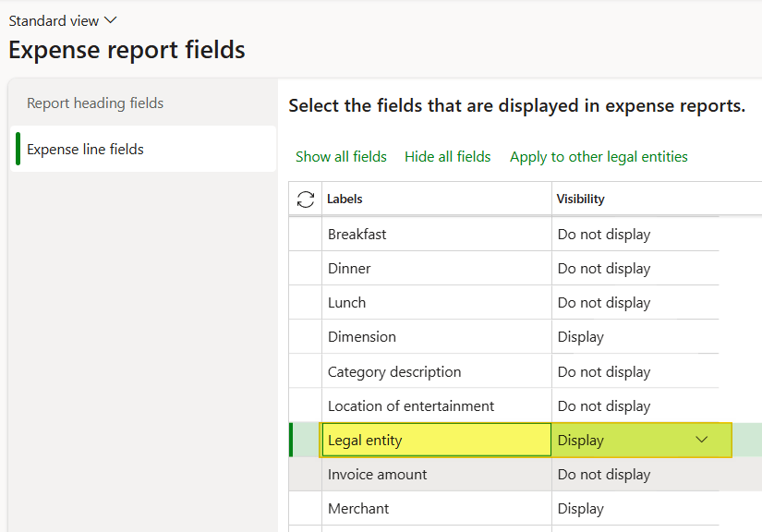
Task: Click the Legal entity label field
Action: point(436,441)
